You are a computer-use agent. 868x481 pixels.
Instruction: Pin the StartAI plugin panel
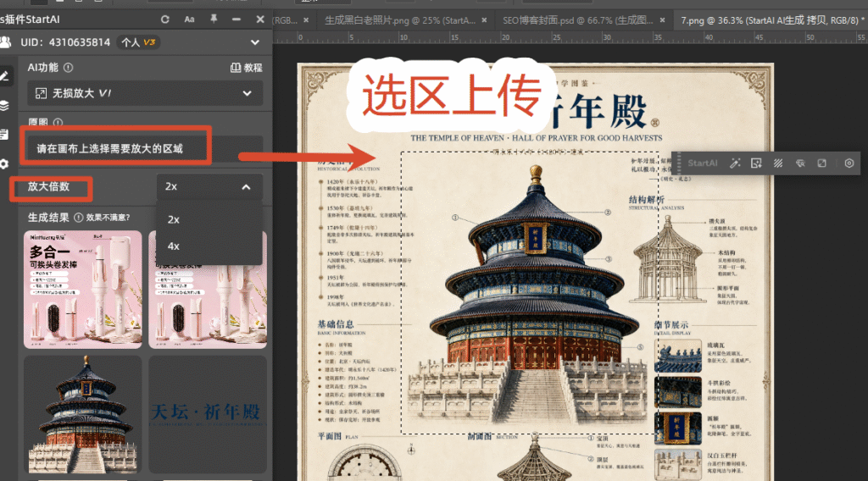[x=214, y=19]
